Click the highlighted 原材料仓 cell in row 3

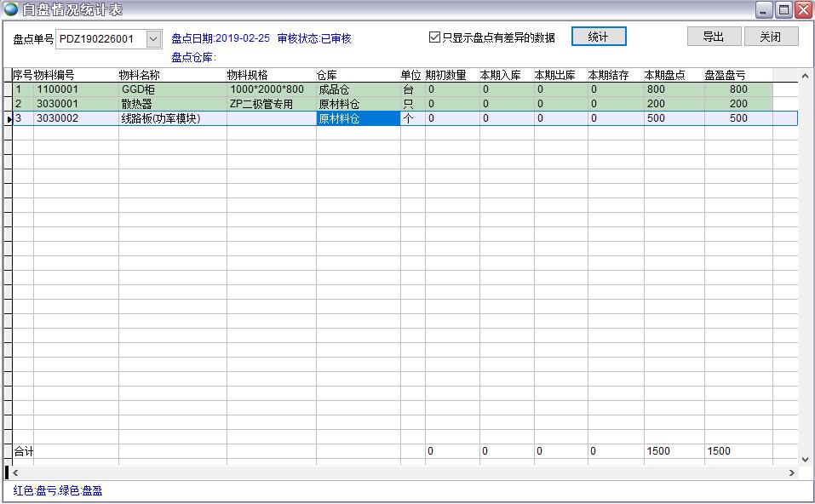358,118
